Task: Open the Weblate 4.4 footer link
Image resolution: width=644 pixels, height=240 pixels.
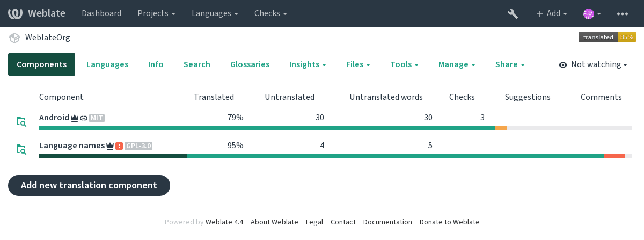Action: point(224,222)
